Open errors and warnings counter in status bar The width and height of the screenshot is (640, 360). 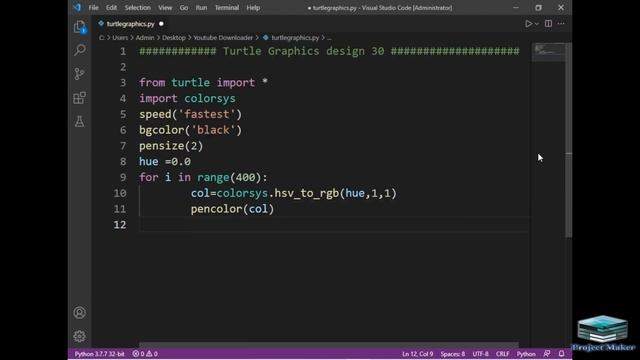(145, 354)
